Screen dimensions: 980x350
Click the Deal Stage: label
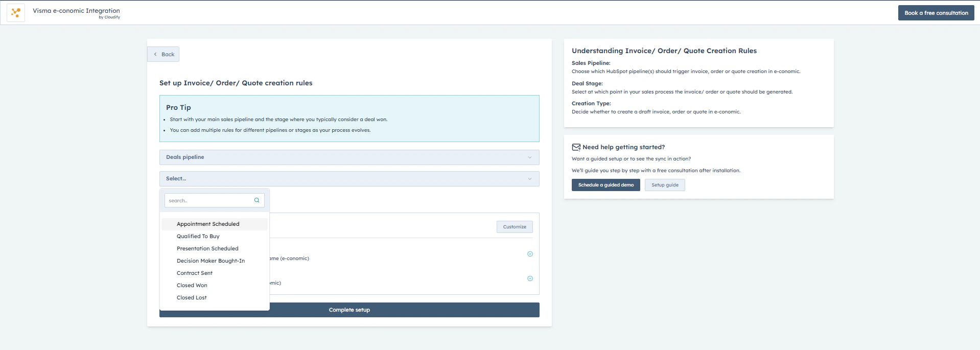pyautogui.click(x=587, y=84)
